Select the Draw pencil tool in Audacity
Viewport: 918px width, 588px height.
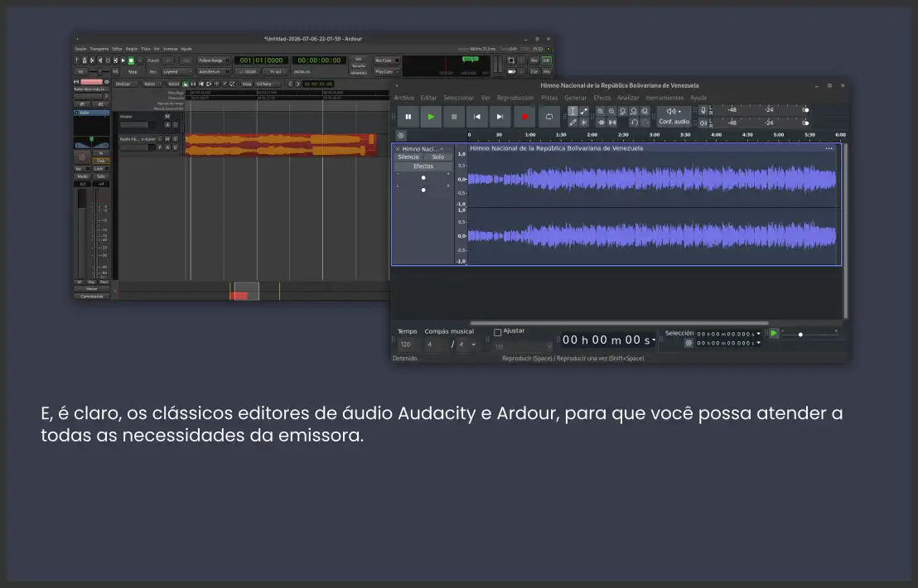pos(573,123)
